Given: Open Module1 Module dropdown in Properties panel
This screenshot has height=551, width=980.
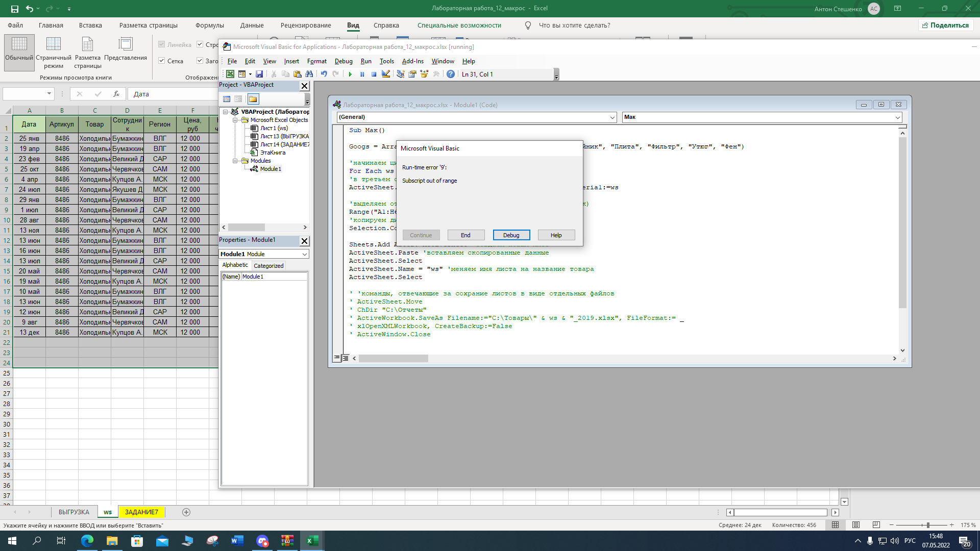Looking at the screenshot, I should (x=304, y=254).
